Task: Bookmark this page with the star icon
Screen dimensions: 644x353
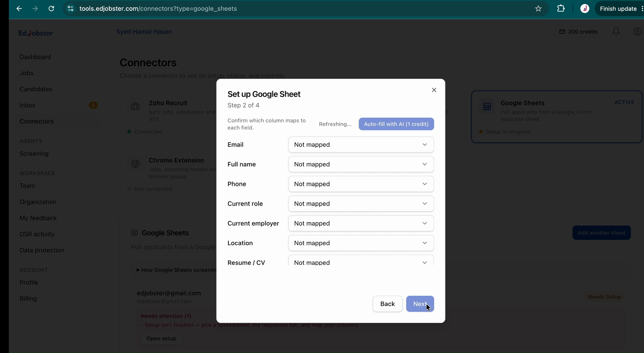Action: pyautogui.click(x=538, y=8)
